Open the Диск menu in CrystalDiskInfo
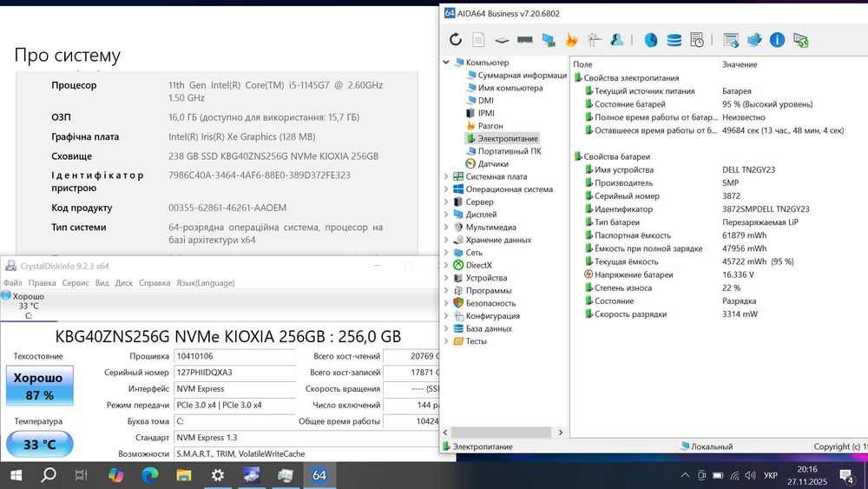868x489 pixels. click(x=124, y=282)
